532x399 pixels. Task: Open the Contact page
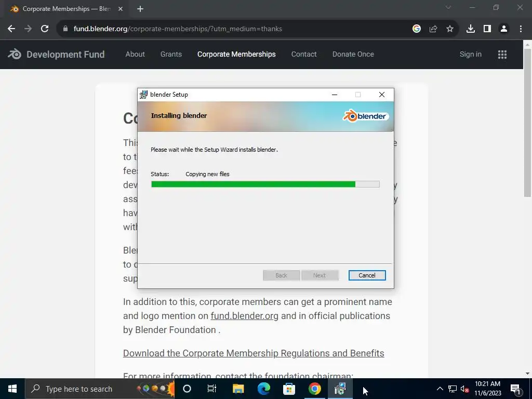[304, 54]
